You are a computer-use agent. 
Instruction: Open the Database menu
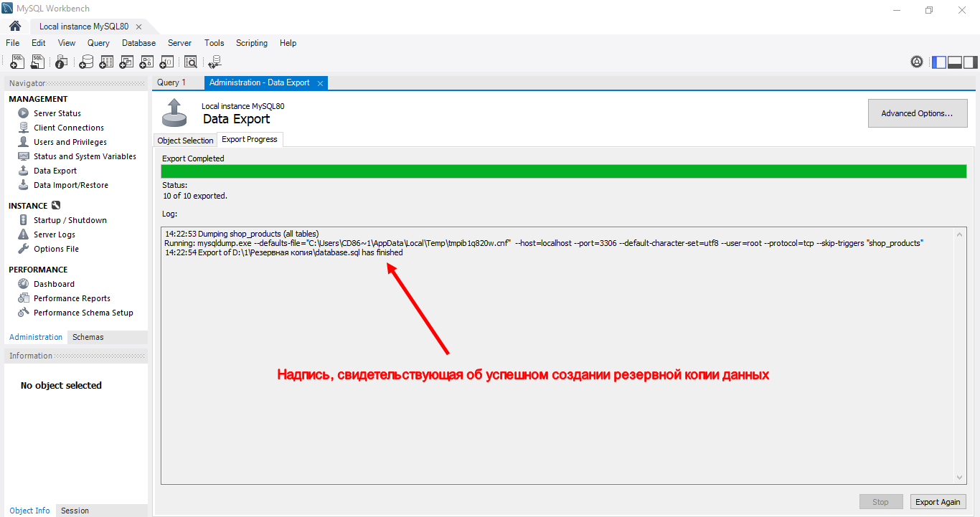(x=139, y=43)
